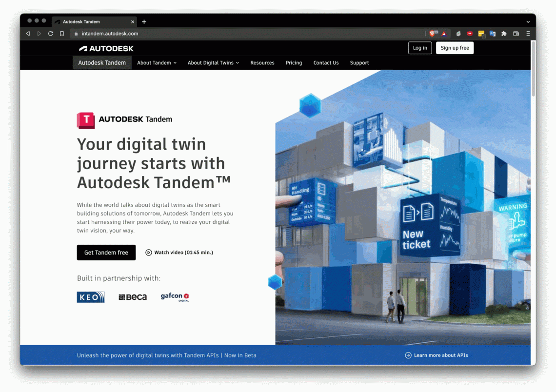Reload the page with the refresh icon
Viewport: 556px width, 392px height.
tap(50, 33)
